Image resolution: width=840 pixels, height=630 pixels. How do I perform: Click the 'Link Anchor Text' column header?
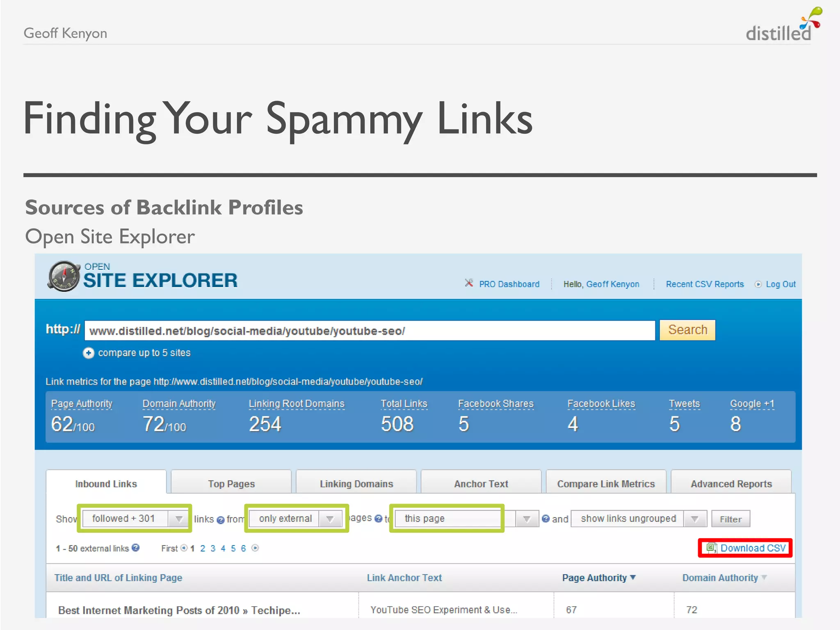(404, 578)
